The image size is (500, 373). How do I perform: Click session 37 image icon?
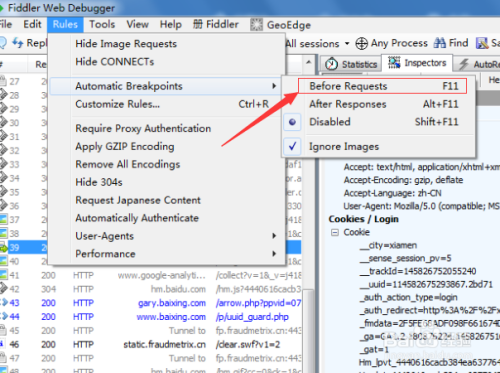click(x=3, y=220)
